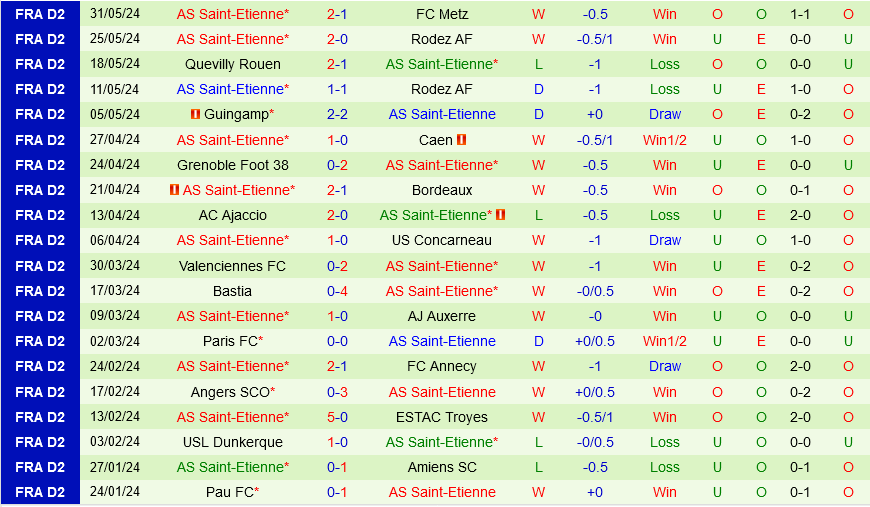Image resolution: width=870 pixels, height=507 pixels.
Task: Click the red card icon next to Caen
Action: point(461,140)
